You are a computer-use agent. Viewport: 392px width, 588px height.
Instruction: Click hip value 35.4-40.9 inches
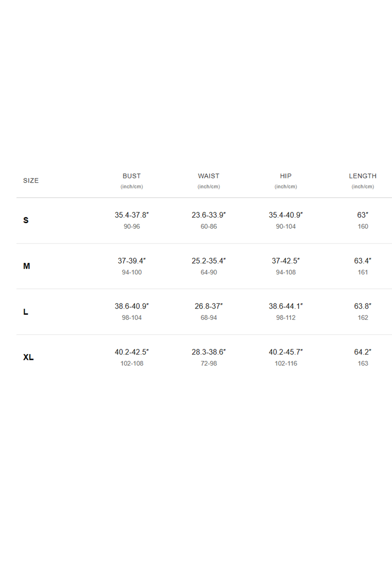(286, 215)
